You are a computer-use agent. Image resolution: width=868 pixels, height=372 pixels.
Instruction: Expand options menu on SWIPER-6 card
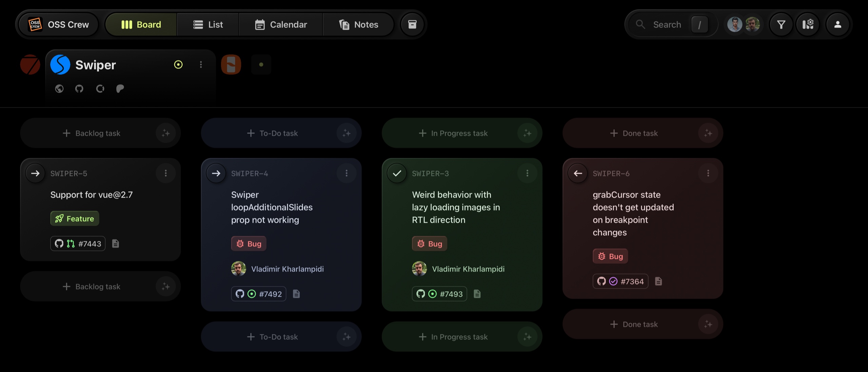click(708, 173)
